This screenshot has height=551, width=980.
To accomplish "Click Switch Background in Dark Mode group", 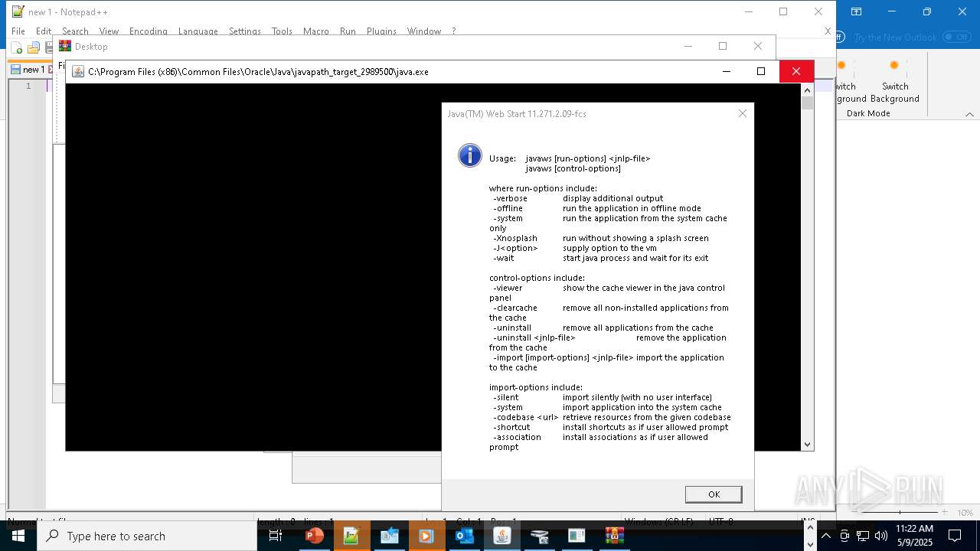I will (894, 82).
